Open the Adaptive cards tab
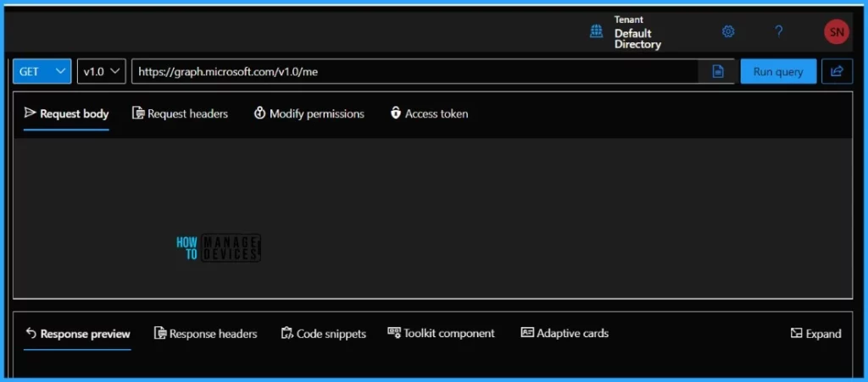Image resolution: width=868 pixels, height=382 pixels. (x=565, y=334)
